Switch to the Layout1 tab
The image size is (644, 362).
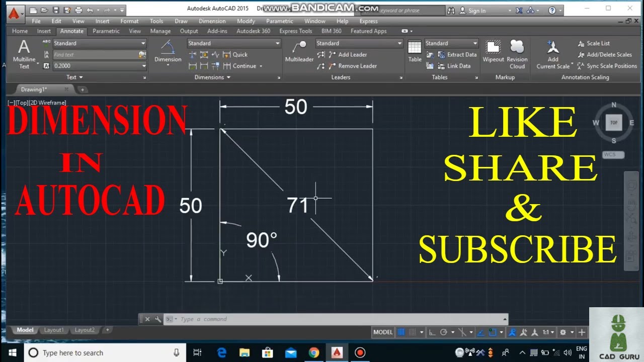pos(54,330)
